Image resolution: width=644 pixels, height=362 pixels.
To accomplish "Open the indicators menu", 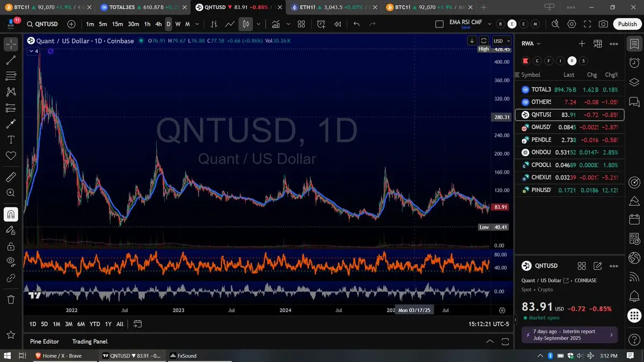I will pyautogui.click(x=276, y=24).
